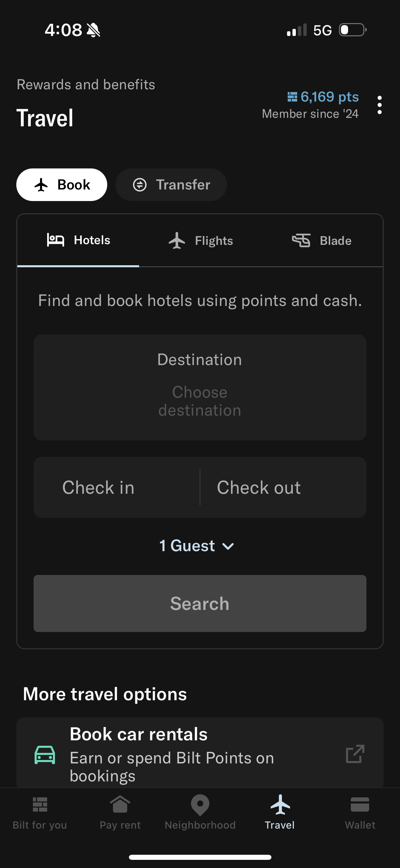Select the Hotels tab
400x868 pixels.
coord(78,240)
